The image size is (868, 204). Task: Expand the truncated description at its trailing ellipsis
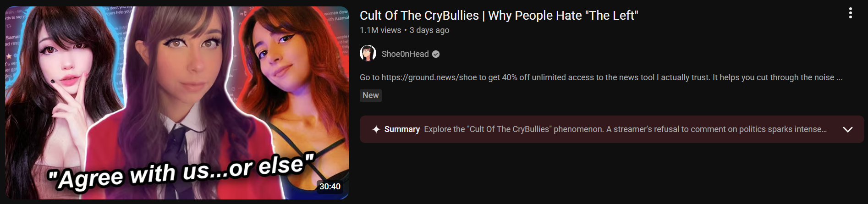(839, 78)
